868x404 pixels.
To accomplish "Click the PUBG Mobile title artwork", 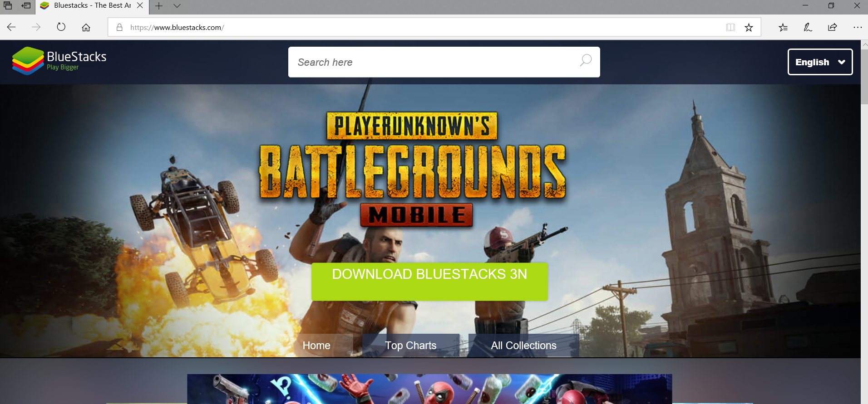I will coord(413,169).
